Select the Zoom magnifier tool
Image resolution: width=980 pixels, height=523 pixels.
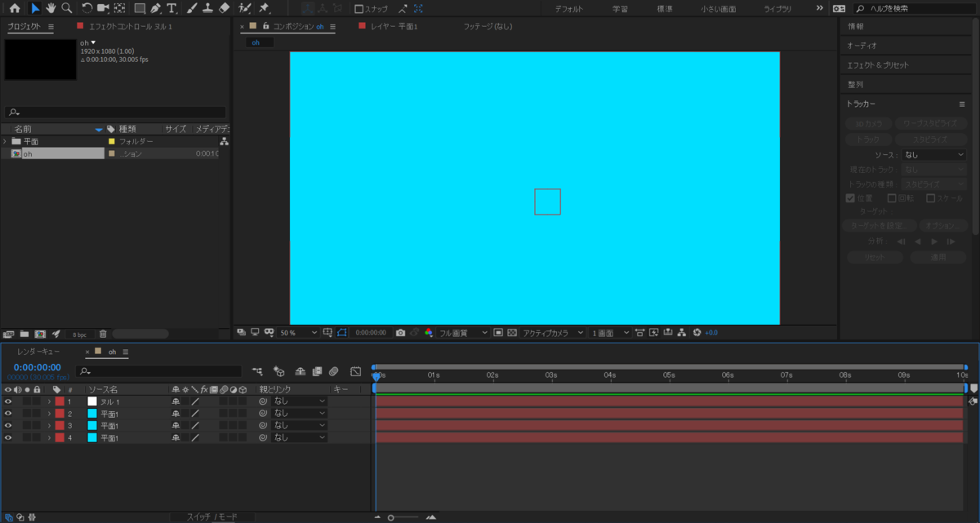(66, 8)
